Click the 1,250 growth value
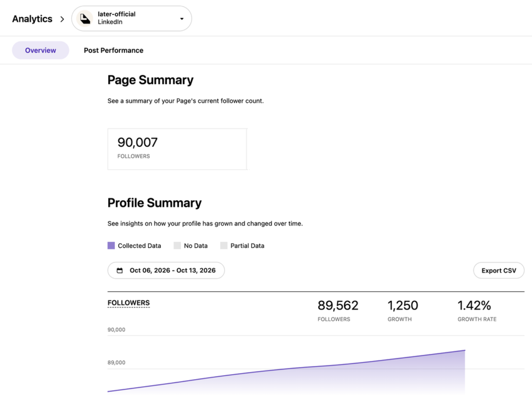The width and height of the screenshot is (532, 397). [403, 305]
